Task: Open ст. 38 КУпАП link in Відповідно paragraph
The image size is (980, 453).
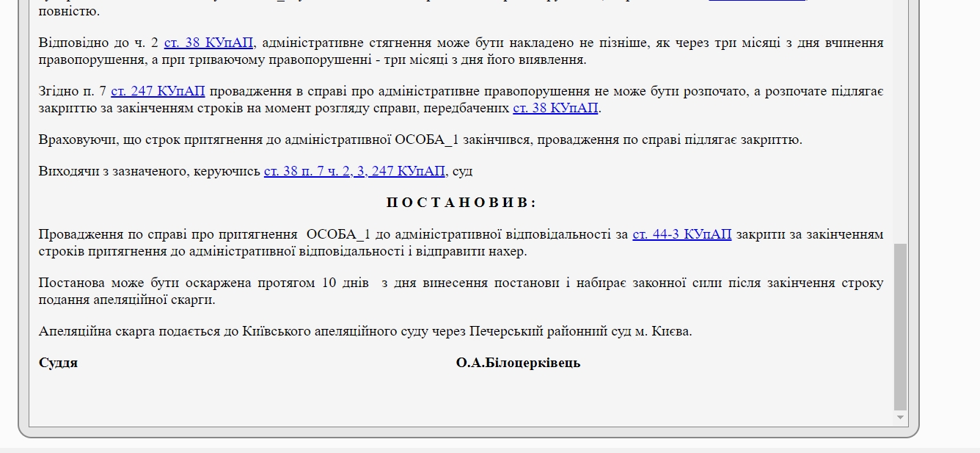Action: (x=209, y=43)
